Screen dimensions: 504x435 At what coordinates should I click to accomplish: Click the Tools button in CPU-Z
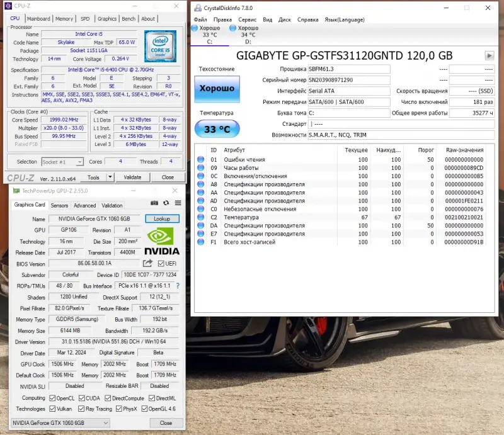(93, 177)
